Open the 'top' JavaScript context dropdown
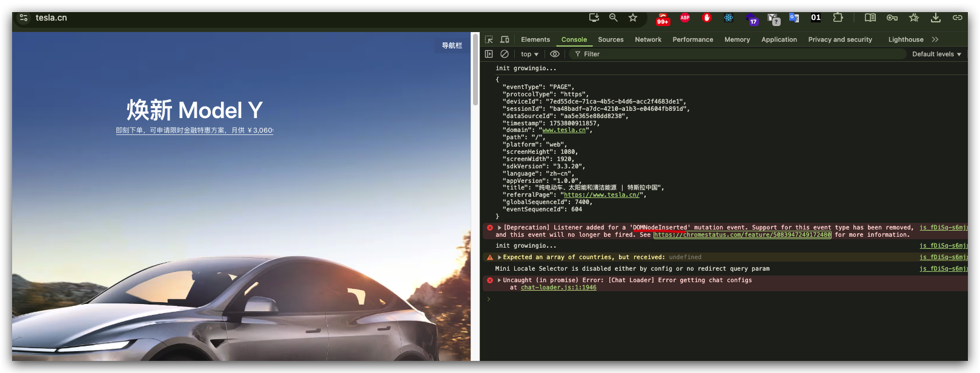This screenshot has height=373, width=980. pos(529,54)
